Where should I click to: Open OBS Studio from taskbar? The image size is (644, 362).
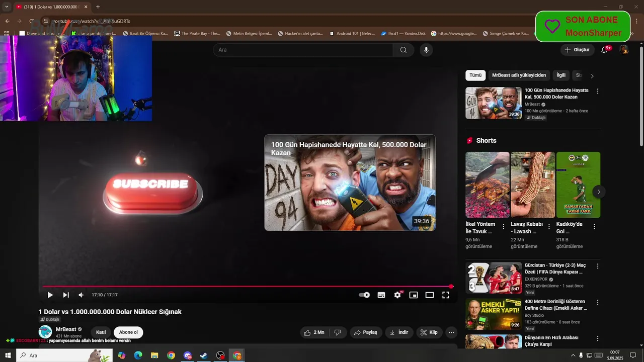(x=220, y=355)
